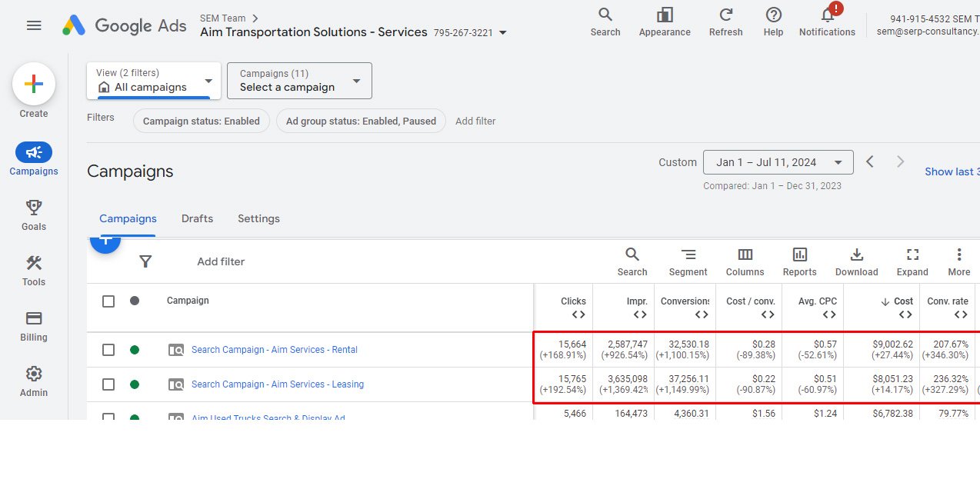
Task: Go to Campaigns in sidebar
Action: pos(34,159)
